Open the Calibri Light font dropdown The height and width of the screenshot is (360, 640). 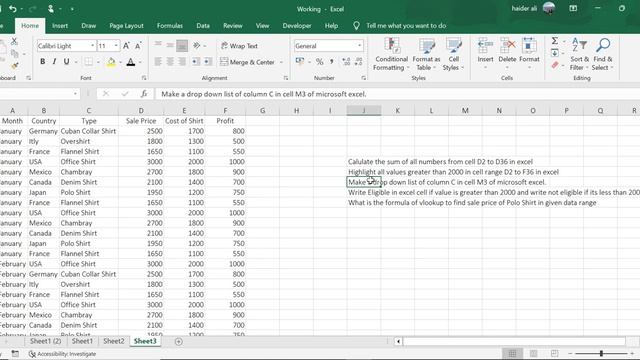(92, 46)
